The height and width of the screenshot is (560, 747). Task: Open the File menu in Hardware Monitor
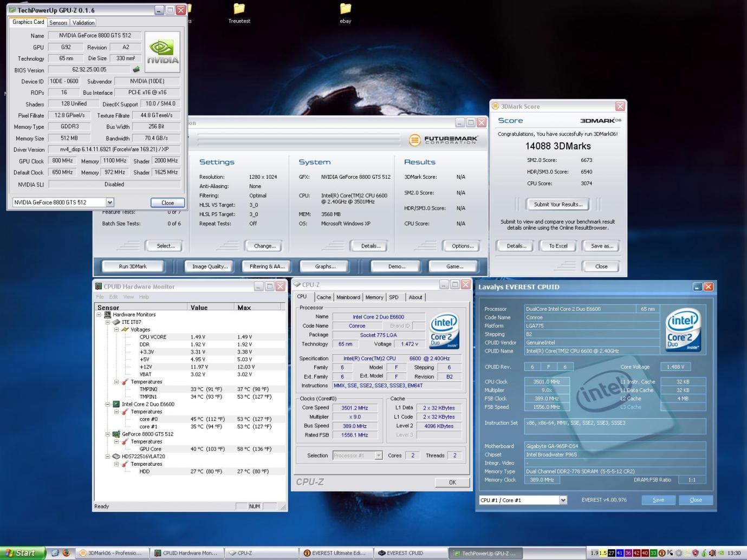pyautogui.click(x=100, y=297)
